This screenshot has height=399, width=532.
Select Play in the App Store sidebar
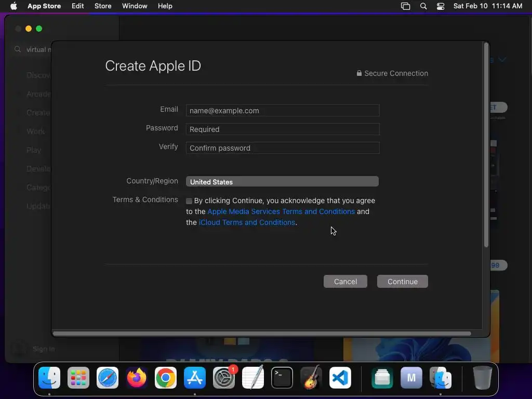click(34, 150)
